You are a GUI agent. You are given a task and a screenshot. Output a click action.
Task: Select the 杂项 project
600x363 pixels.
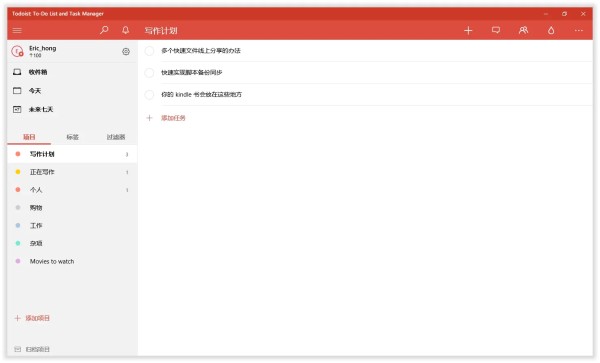point(72,243)
